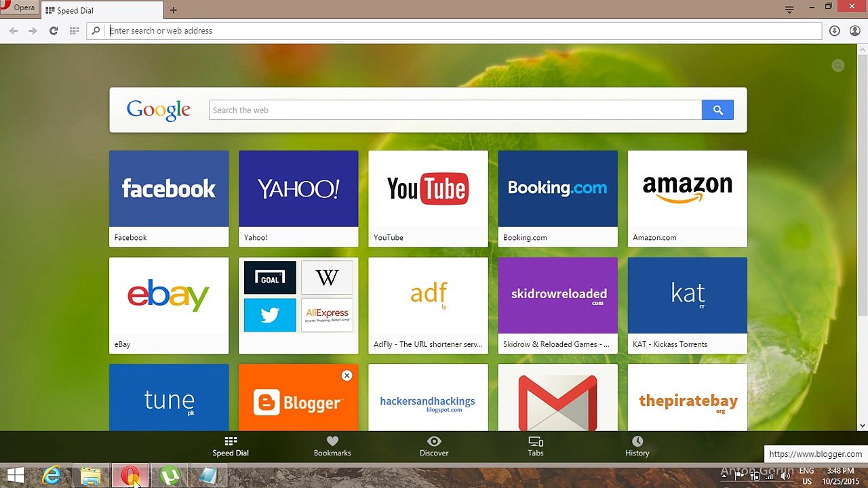Open Tabs from the bottom bar
This screenshot has width=868, height=488.
[x=536, y=447]
